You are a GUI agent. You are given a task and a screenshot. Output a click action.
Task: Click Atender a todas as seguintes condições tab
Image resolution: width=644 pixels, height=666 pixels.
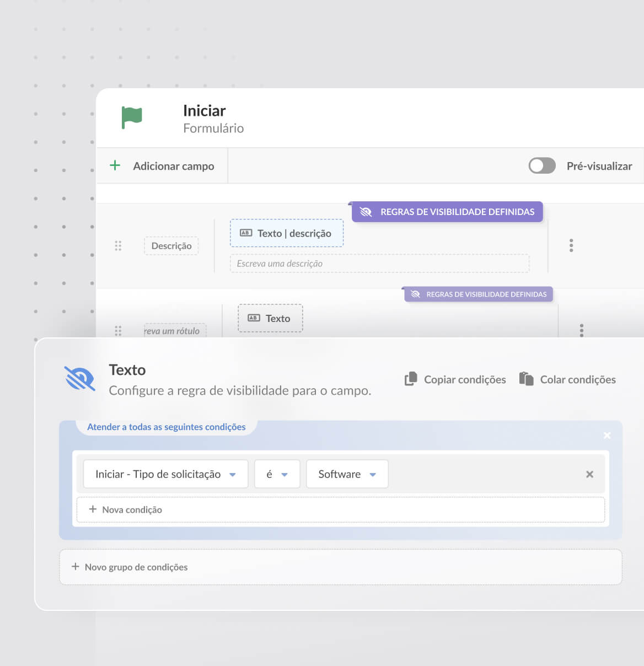pyautogui.click(x=166, y=427)
